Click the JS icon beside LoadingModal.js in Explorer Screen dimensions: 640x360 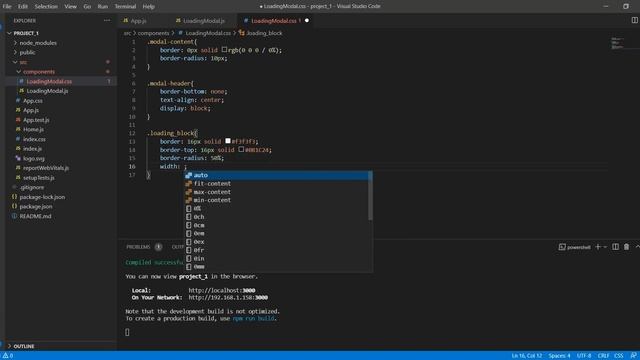pos(22,91)
